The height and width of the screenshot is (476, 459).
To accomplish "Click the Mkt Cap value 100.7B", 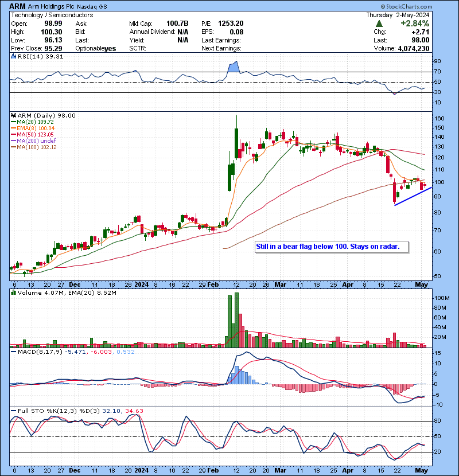I will point(177,24).
